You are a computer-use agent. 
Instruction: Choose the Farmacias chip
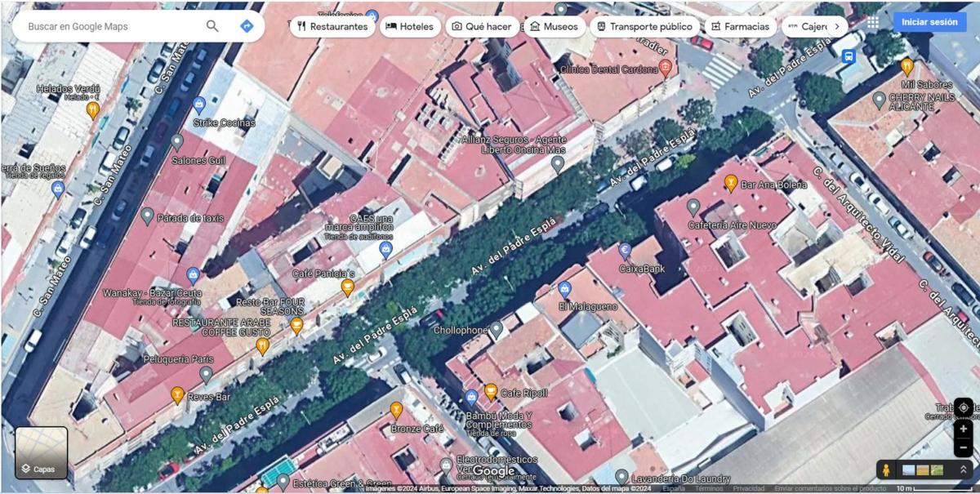pos(741,26)
